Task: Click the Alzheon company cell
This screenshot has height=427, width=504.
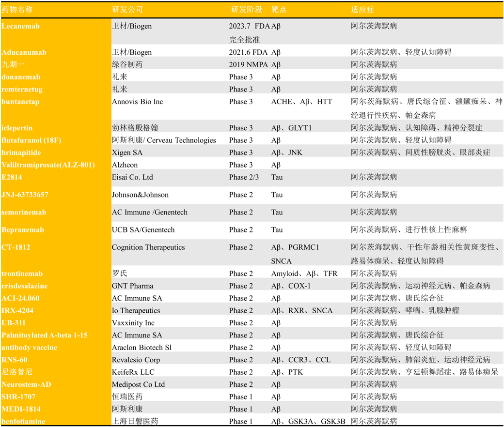Action: (x=125, y=165)
